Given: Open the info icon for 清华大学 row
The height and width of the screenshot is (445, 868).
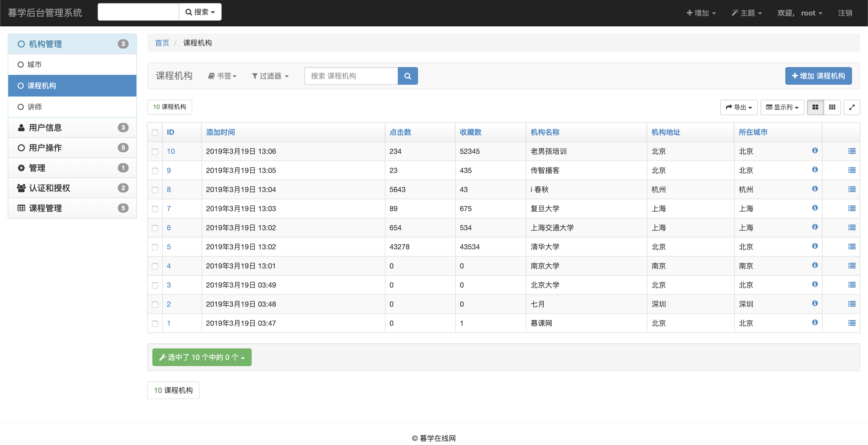Looking at the screenshot, I should 815,246.
